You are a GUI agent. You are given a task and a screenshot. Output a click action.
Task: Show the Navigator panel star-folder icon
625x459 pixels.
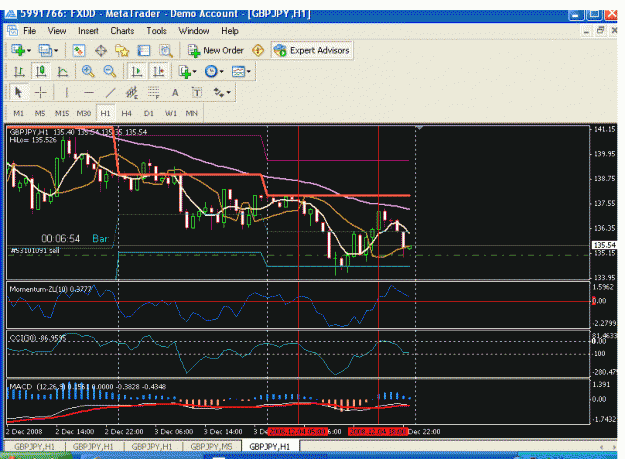tap(122, 51)
